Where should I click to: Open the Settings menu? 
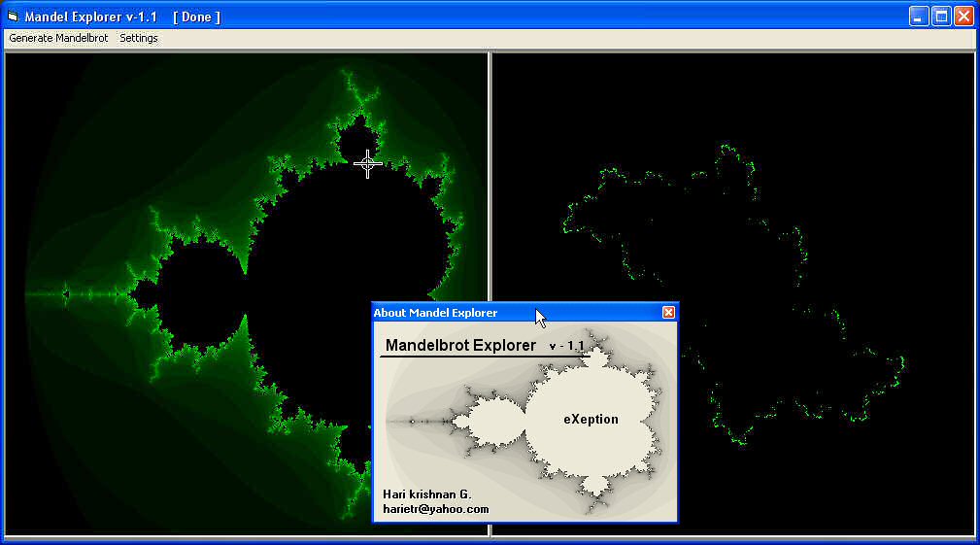tap(139, 38)
